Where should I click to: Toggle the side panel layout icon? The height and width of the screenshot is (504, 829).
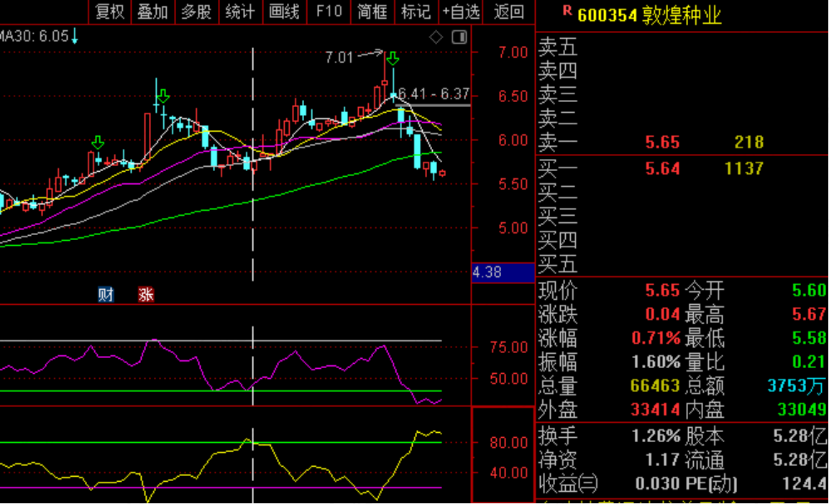[x=459, y=37]
